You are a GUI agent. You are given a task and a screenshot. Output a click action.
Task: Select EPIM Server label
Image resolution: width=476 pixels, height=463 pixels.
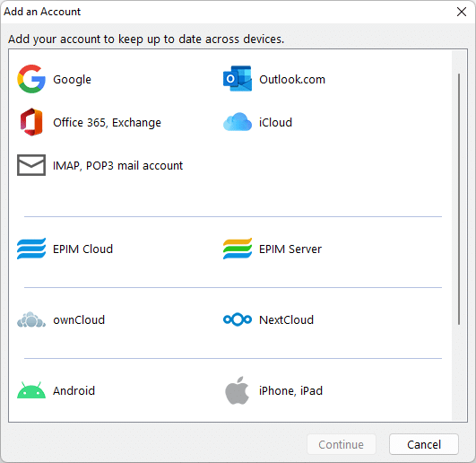(290, 249)
